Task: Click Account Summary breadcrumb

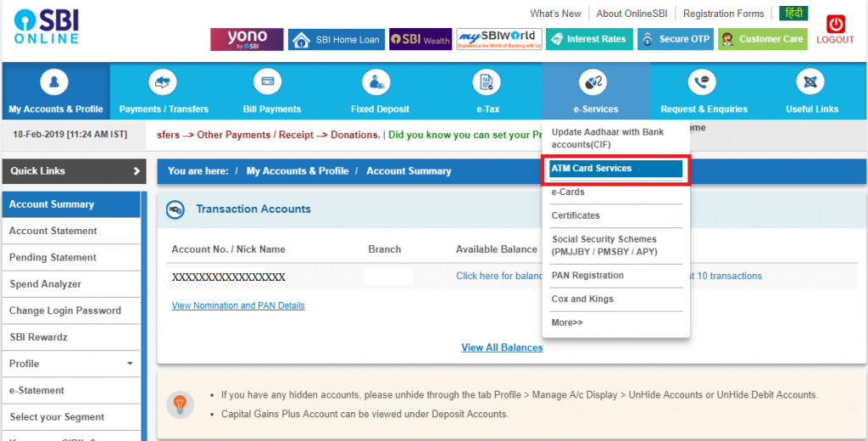Action: pos(409,171)
